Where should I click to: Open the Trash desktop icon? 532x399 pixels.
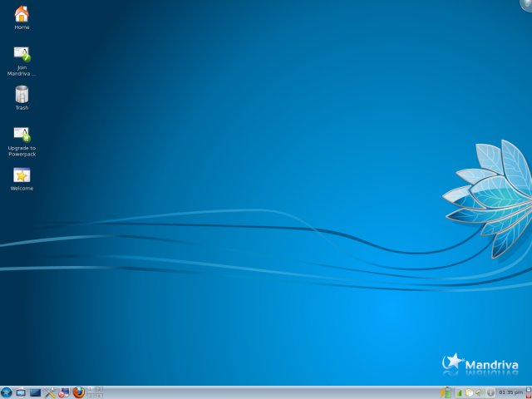[22, 94]
